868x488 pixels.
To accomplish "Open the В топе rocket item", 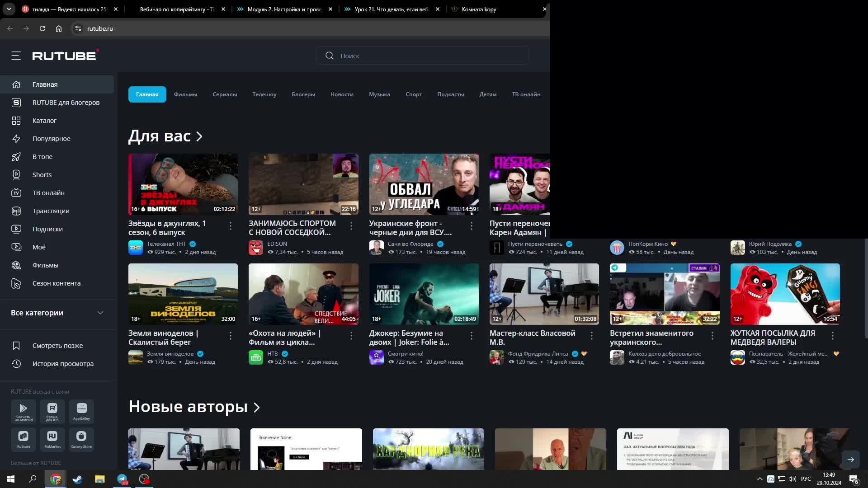I will [42, 157].
